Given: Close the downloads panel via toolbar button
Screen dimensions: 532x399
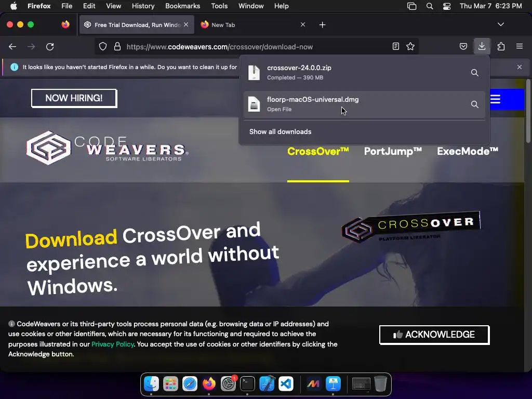Looking at the screenshot, I should point(482,46).
